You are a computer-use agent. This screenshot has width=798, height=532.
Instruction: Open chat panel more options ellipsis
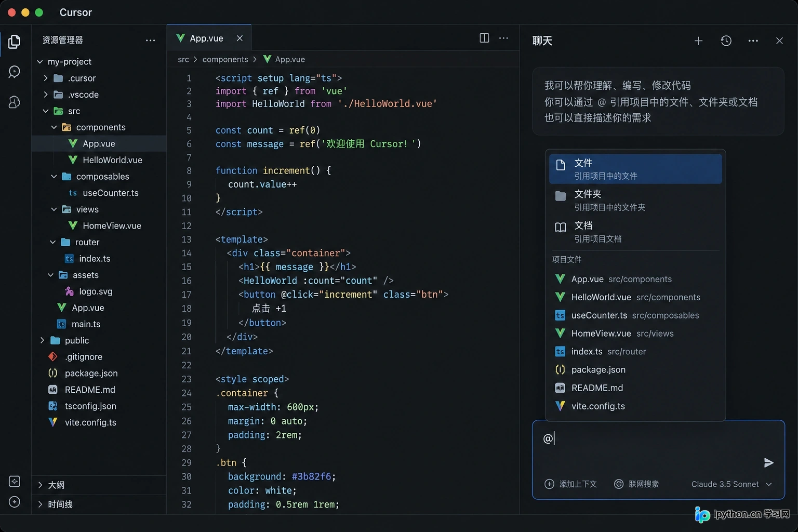[753, 41]
